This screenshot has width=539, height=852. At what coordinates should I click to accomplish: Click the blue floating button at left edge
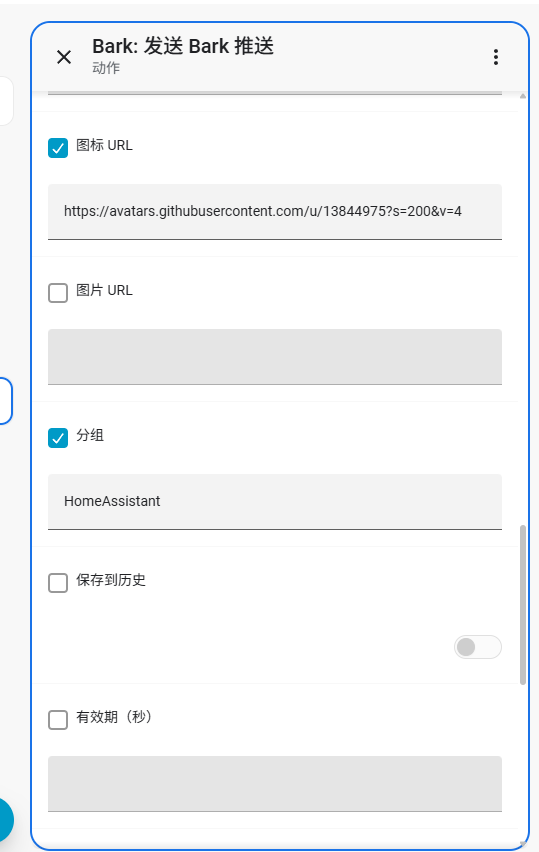tap(5, 820)
